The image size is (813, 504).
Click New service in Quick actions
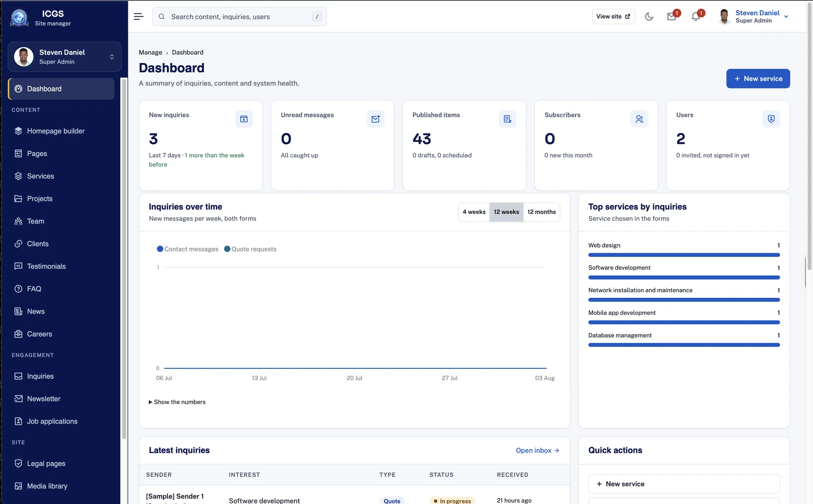pyautogui.click(x=684, y=484)
